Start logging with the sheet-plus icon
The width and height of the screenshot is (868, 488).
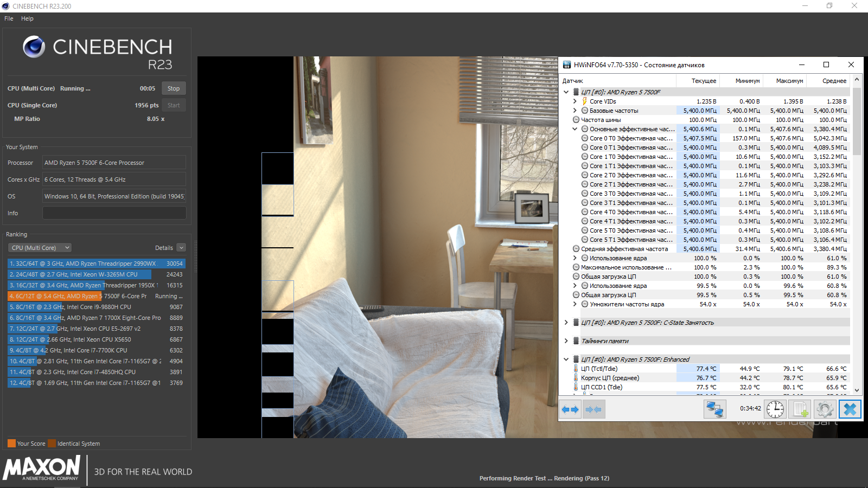pos(800,409)
